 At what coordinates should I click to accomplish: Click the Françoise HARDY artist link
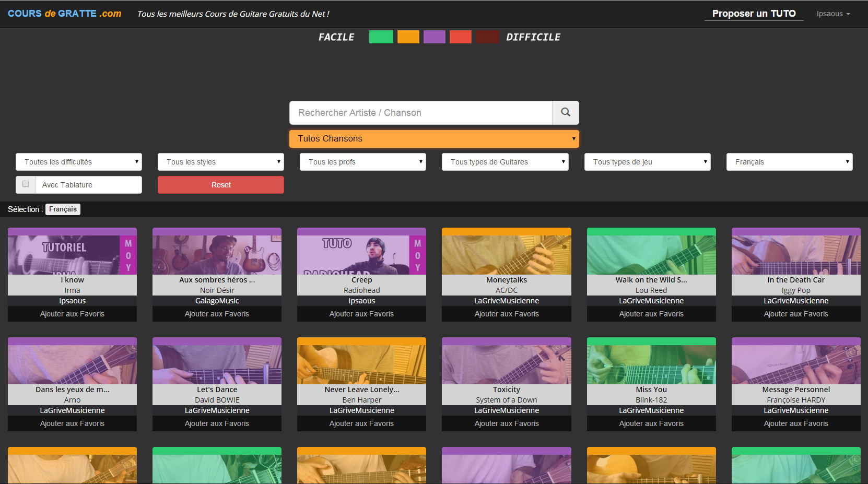click(x=796, y=400)
